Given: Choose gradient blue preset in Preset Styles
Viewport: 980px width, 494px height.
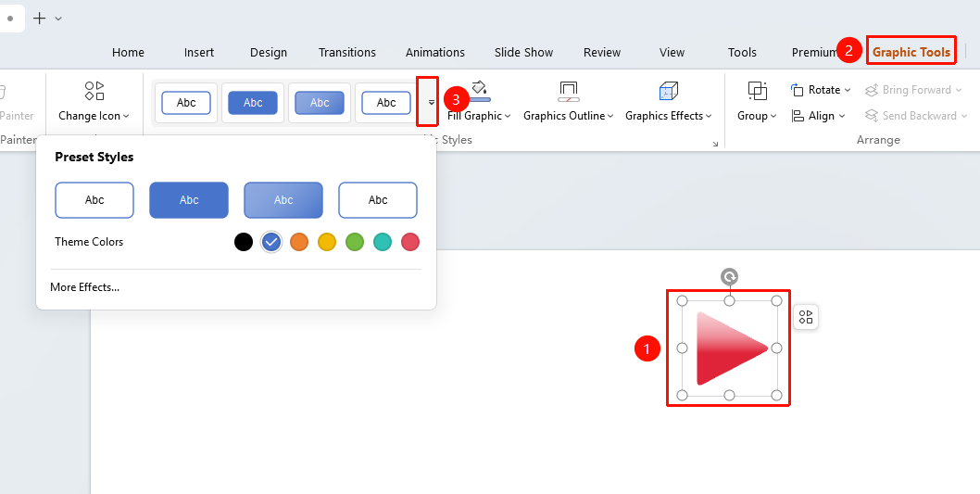Looking at the screenshot, I should [283, 200].
